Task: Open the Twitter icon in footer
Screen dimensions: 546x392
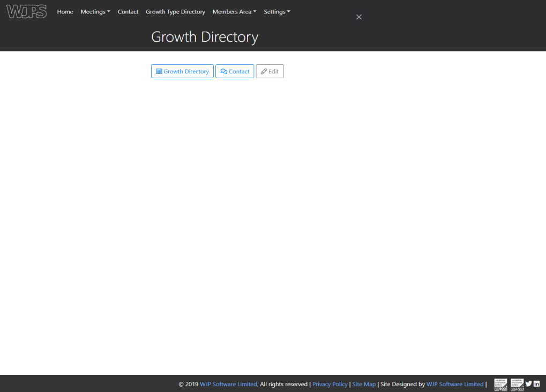Action: 529,383
